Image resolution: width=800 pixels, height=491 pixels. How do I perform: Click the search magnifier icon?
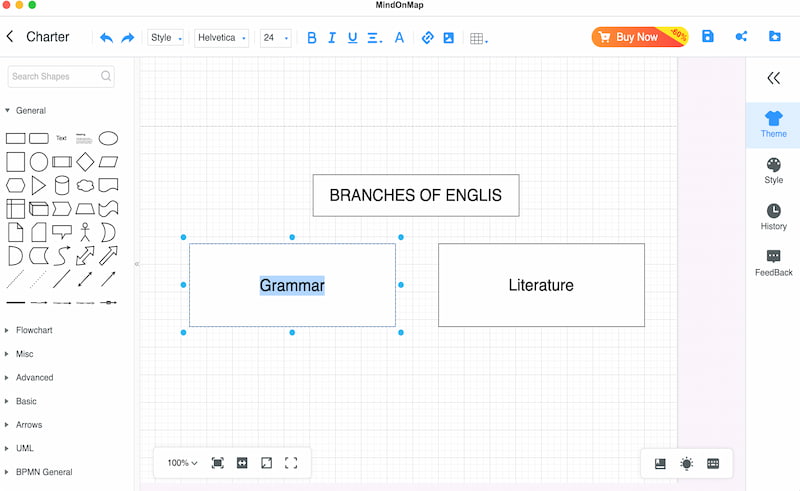pyautogui.click(x=106, y=76)
